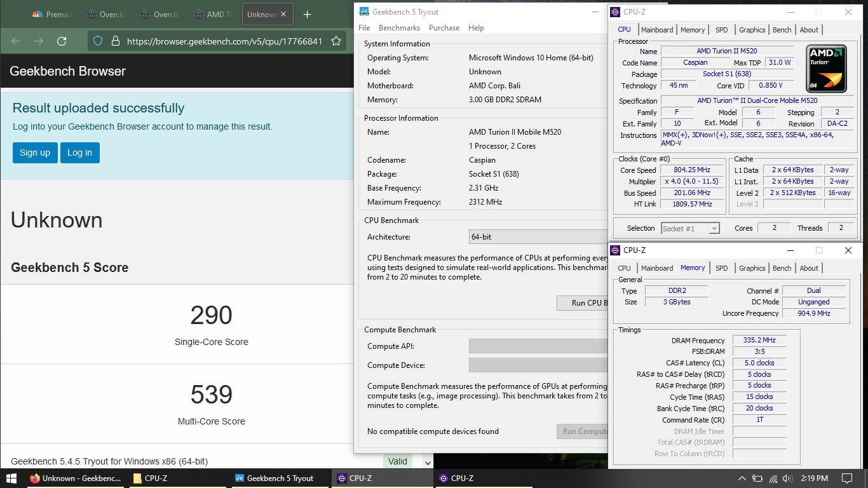868x488 pixels.
Task: Click the FSB:DRAM 3:5 value
Action: (759, 352)
